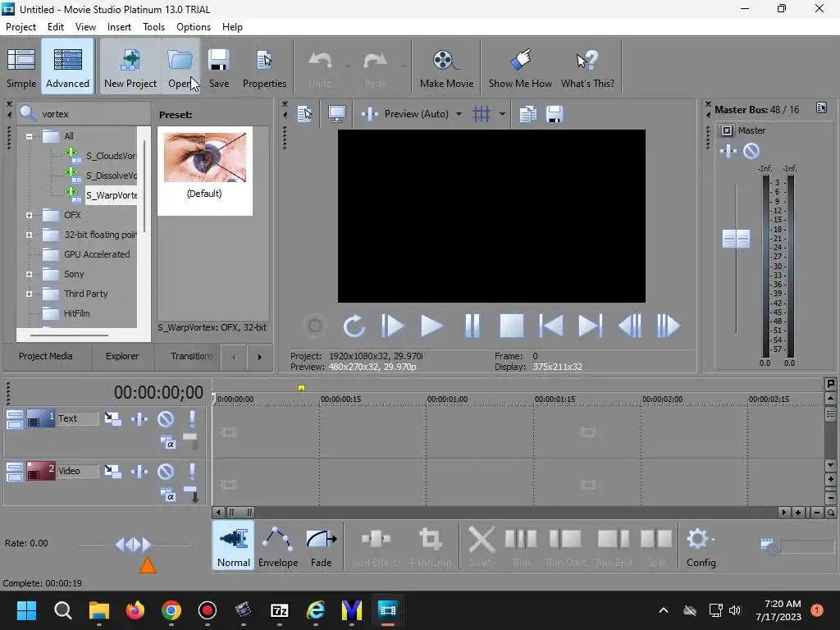The height and width of the screenshot is (630, 840).
Task: Open track motion on Video track
Action: (x=112, y=472)
